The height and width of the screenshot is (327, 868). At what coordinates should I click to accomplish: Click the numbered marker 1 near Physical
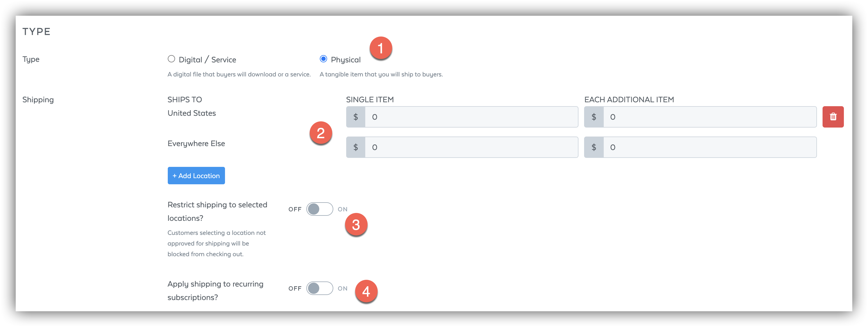pos(381,48)
